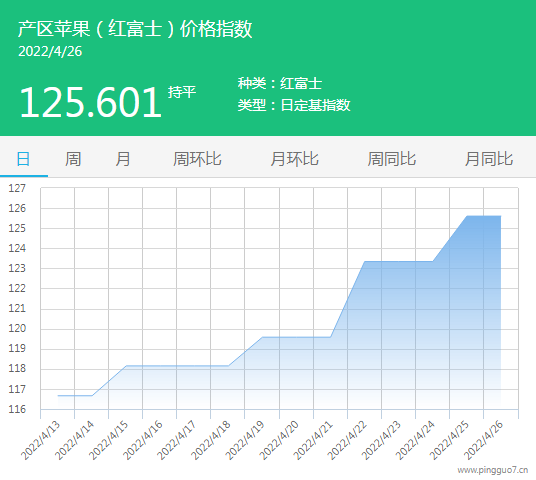
Task: Switch to 周环比 tab
Action: click(x=197, y=159)
